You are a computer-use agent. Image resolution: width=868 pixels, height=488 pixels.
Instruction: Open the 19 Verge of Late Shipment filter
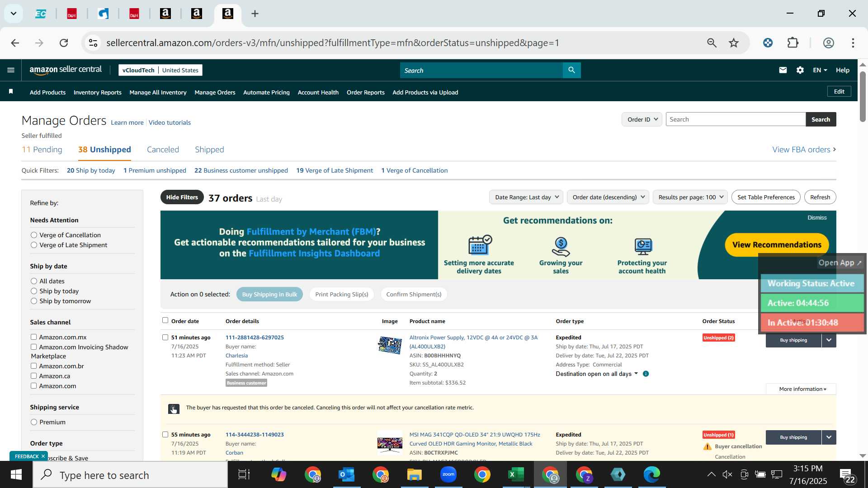click(x=335, y=170)
